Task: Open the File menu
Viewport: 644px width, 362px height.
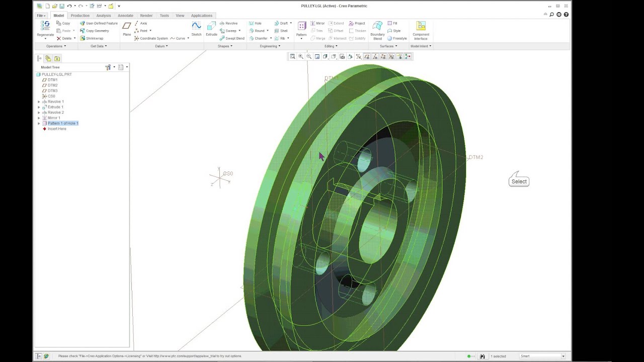Action: [x=41, y=16]
